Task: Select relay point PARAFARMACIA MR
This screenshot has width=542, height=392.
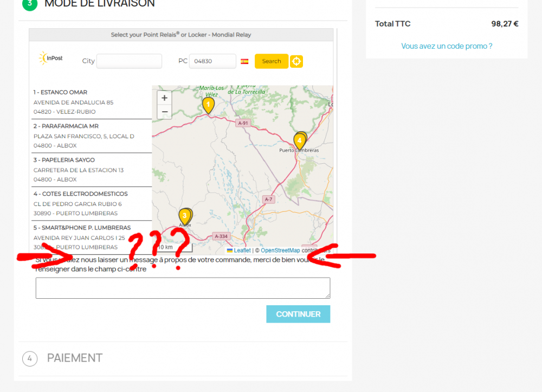Action: tap(92, 136)
